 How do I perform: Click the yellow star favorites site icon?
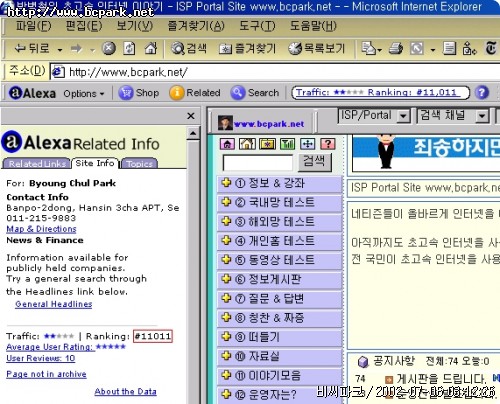(267, 144)
